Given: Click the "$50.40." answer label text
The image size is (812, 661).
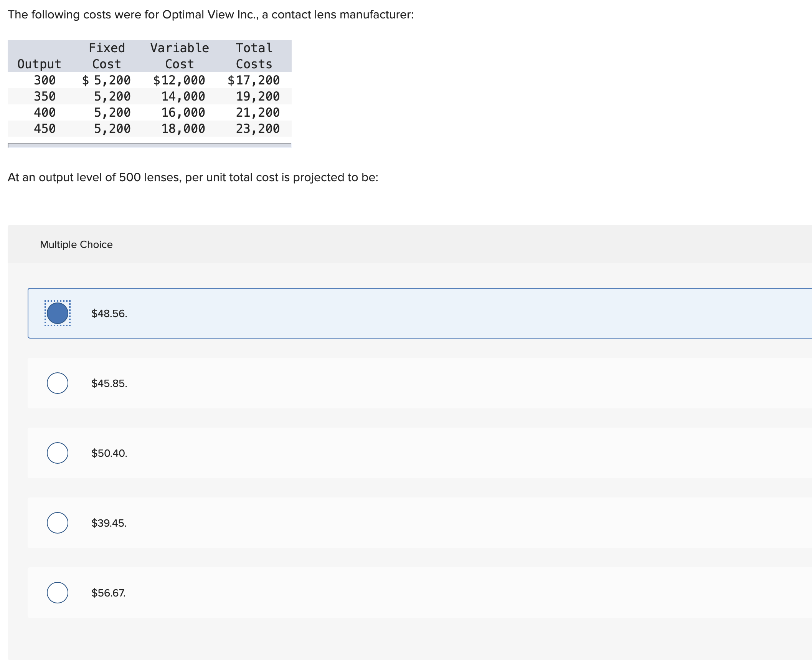Looking at the screenshot, I should [109, 453].
